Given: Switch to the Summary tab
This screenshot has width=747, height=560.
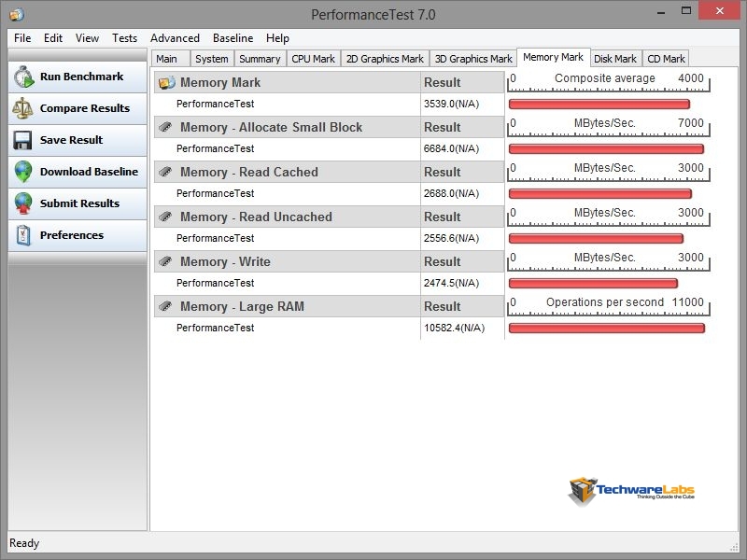Looking at the screenshot, I should coord(261,59).
